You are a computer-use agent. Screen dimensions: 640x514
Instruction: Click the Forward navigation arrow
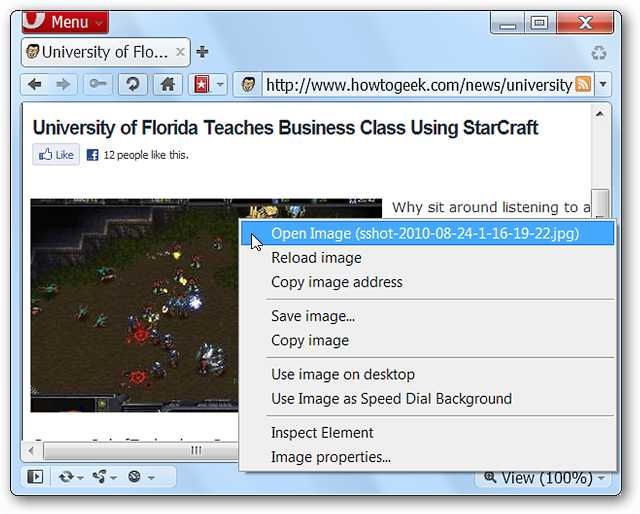[x=63, y=85]
